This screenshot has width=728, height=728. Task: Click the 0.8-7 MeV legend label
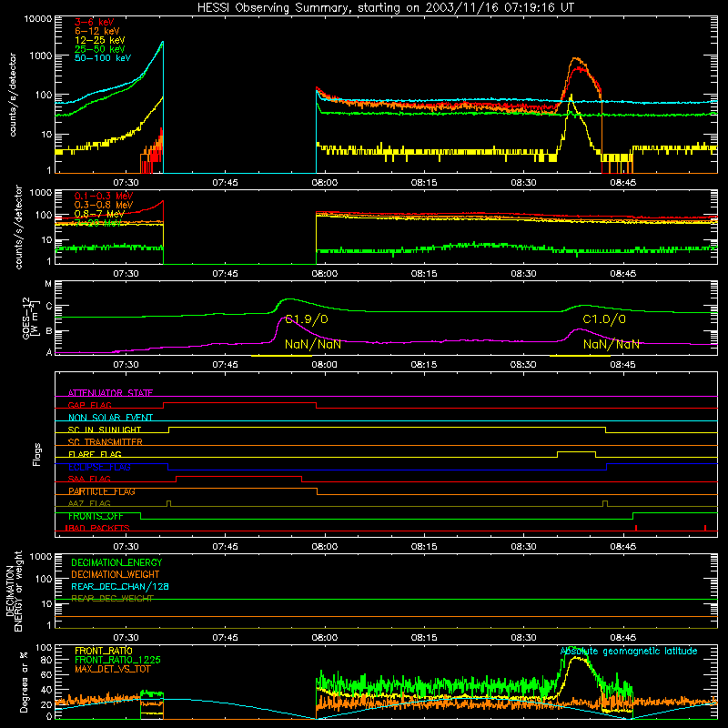click(99, 214)
